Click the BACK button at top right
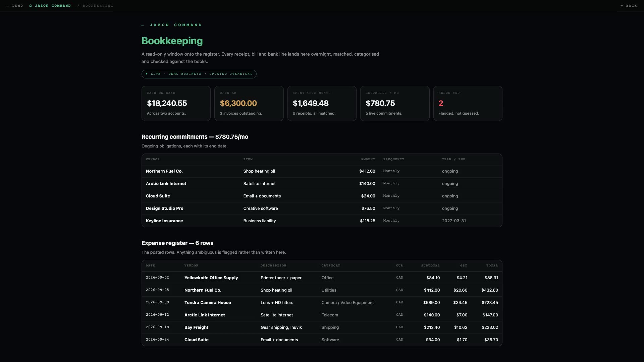The width and height of the screenshot is (644, 362). 629,6
